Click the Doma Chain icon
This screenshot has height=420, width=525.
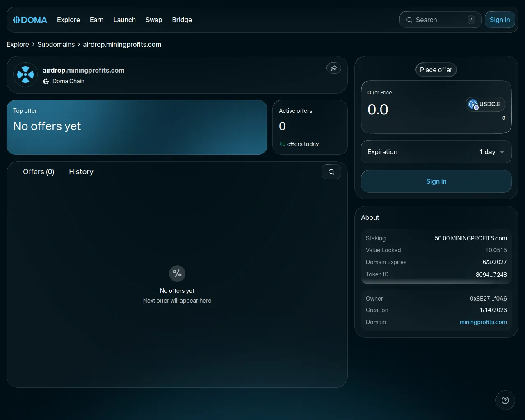pos(46,81)
